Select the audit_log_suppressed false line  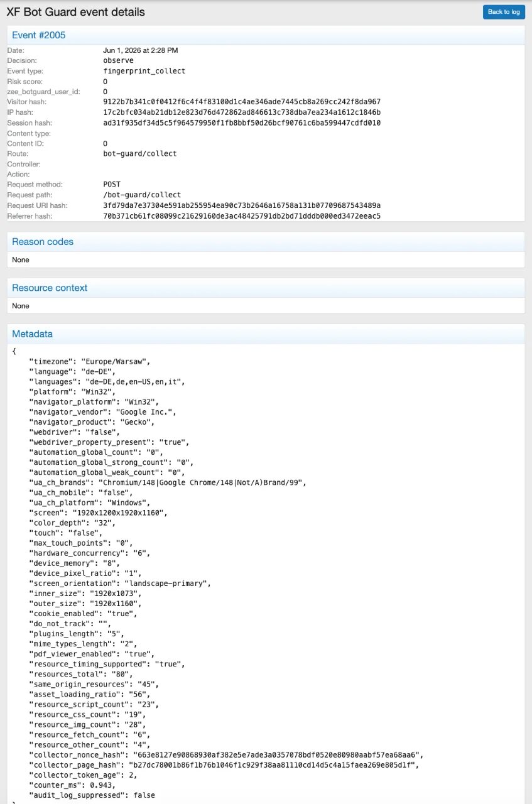92,795
